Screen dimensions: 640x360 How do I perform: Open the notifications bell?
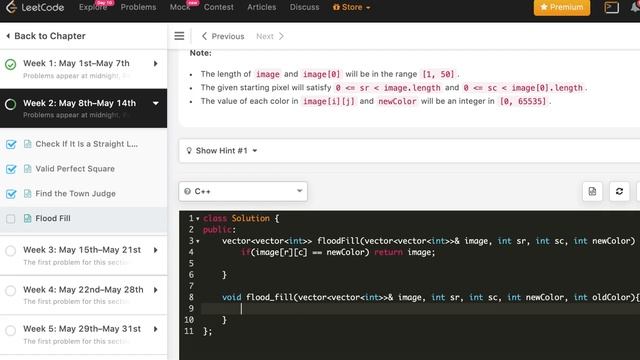635,7
